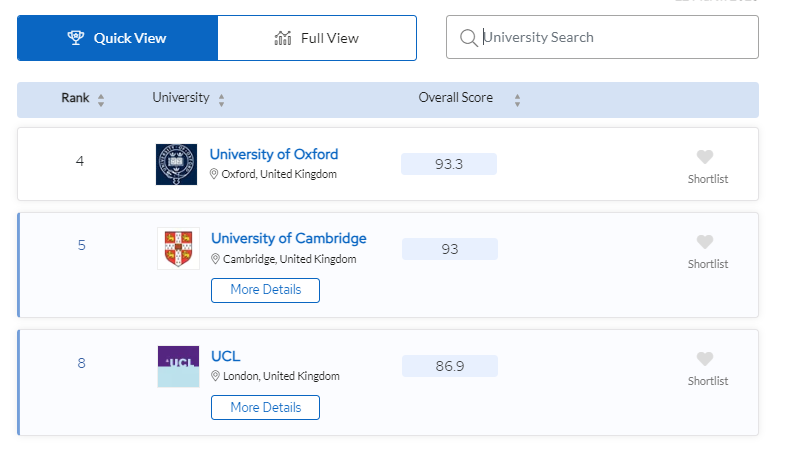Sort by University name arrows
Viewport: 788px width, 453px height.
pos(221,99)
